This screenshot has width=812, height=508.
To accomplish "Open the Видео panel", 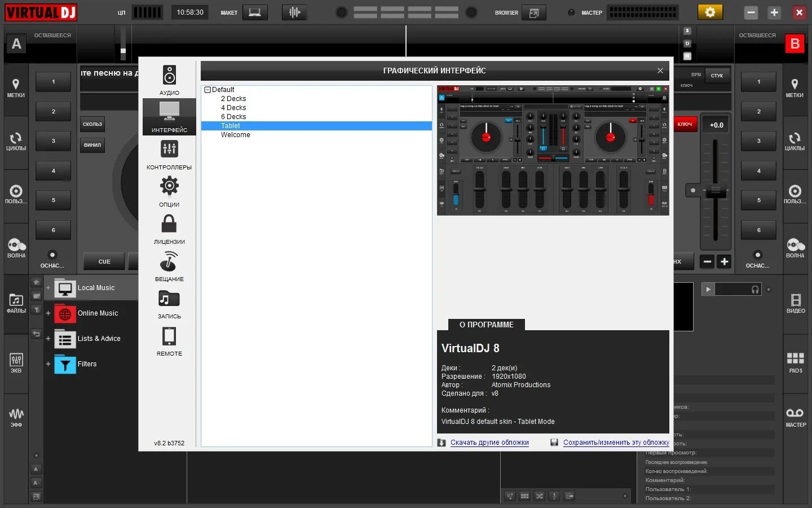I will [x=796, y=304].
